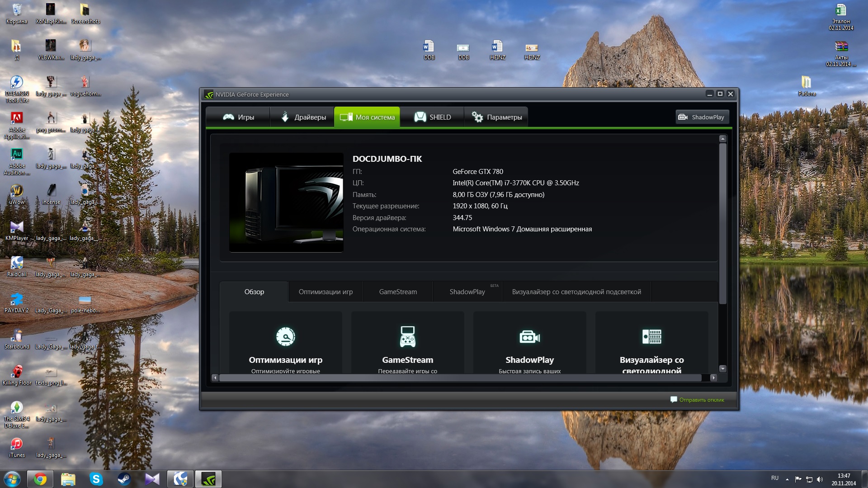Open Adobe Audition desktop shortcut
This screenshot has height=488, width=868.
(x=17, y=161)
